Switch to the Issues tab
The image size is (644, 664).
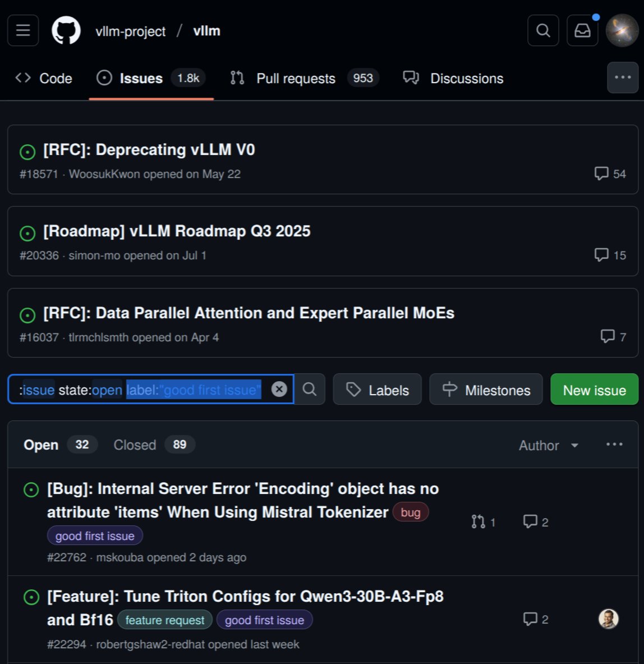pyautogui.click(x=151, y=79)
